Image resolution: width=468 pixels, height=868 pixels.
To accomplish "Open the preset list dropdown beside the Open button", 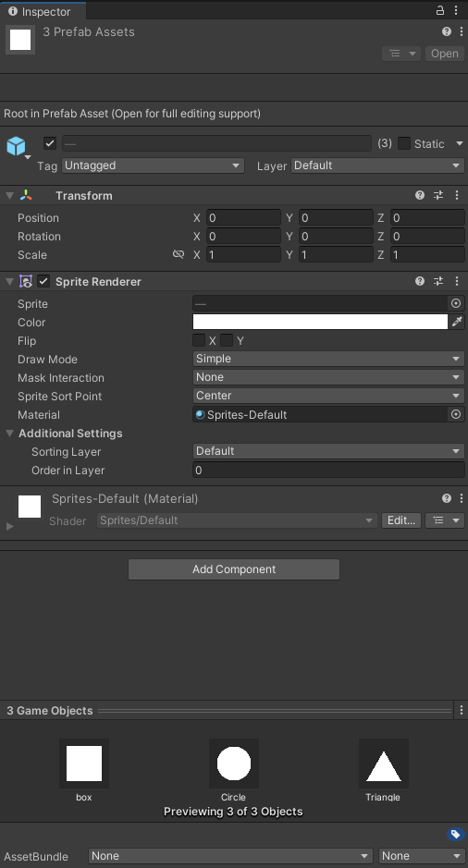I will point(401,54).
